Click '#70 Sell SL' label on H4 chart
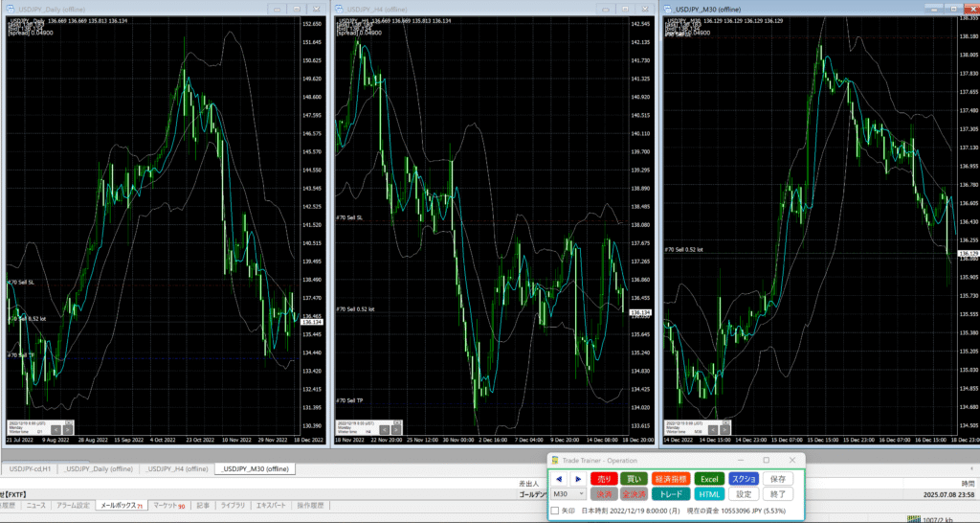 point(348,217)
